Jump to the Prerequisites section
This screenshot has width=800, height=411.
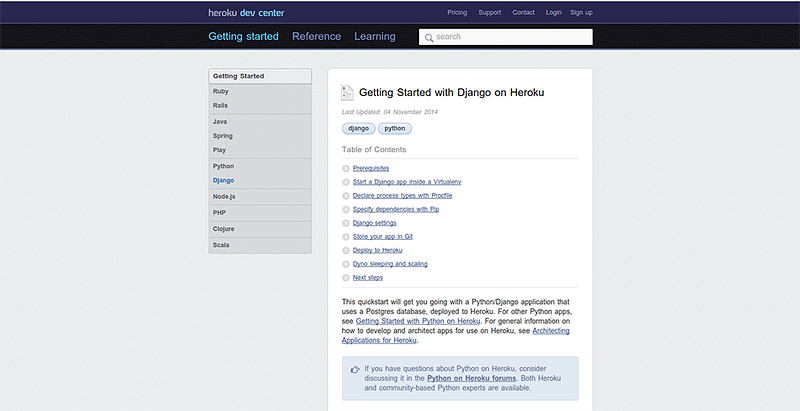pyautogui.click(x=371, y=168)
